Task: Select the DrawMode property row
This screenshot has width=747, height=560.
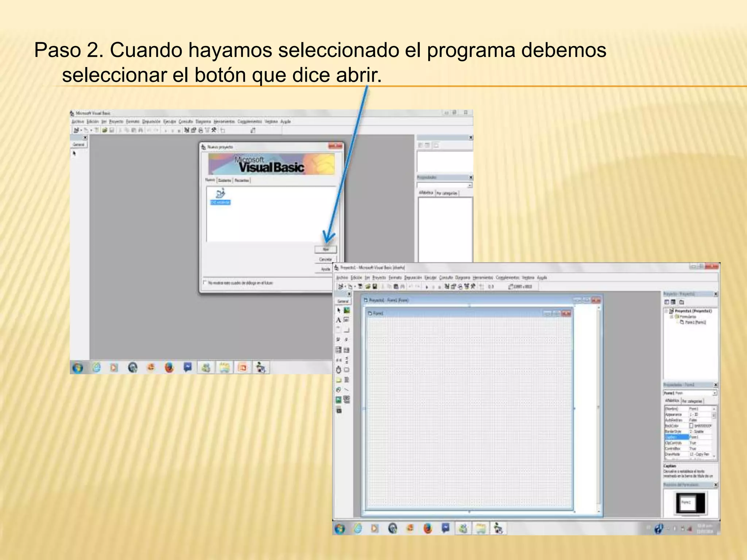Action: [x=688, y=454]
